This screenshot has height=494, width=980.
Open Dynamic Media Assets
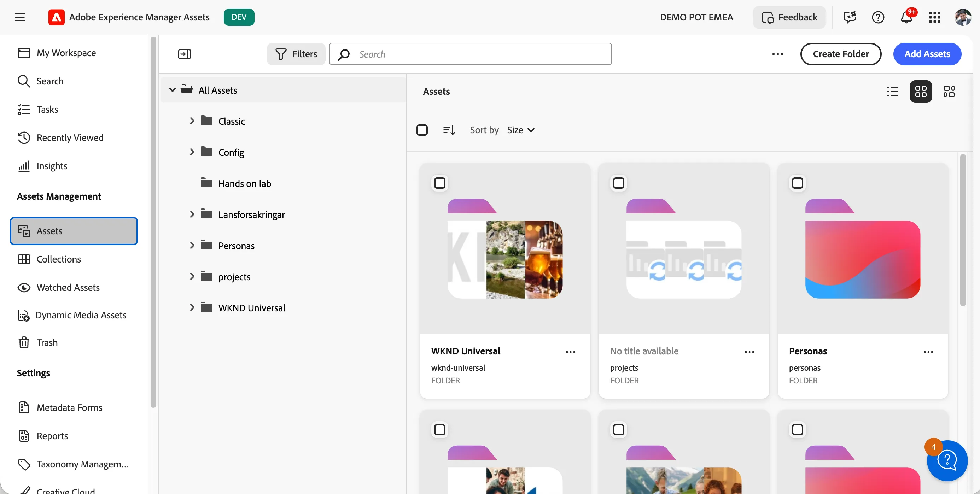coord(72,315)
